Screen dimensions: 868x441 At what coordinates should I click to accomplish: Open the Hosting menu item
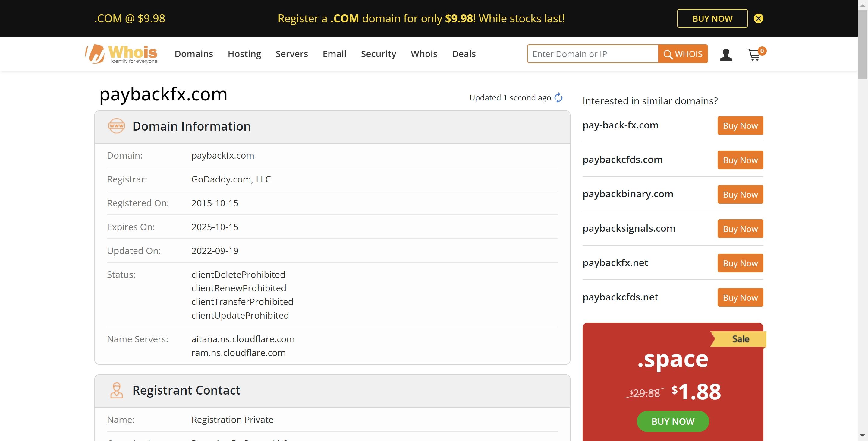click(x=244, y=53)
